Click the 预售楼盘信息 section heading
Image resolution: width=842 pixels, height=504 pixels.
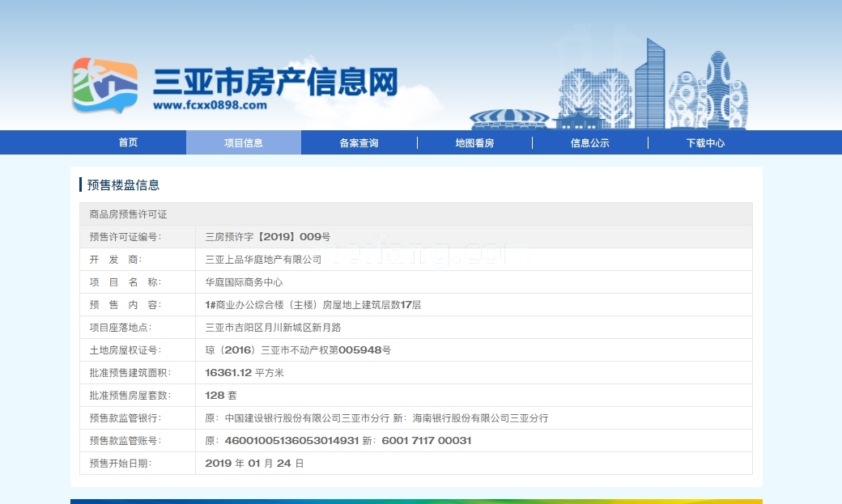pyautogui.click(x=123, y=185)
